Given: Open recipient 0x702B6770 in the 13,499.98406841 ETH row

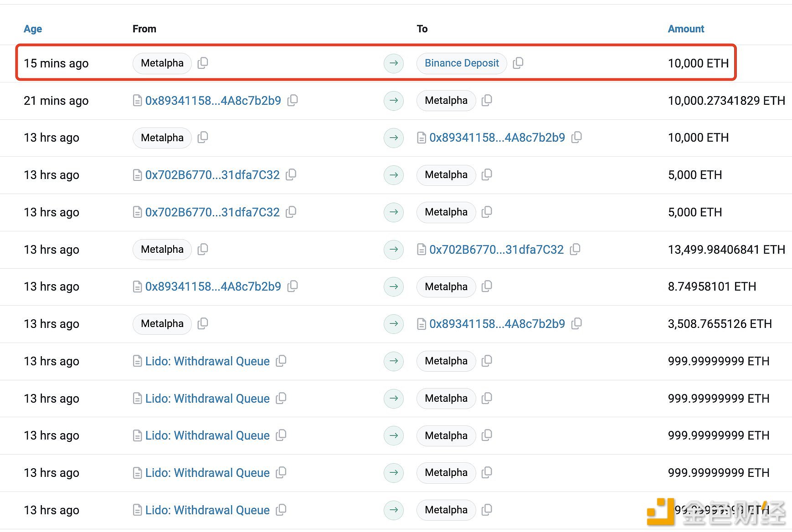Looking at the screenshot, I should [x=496, y=249].
